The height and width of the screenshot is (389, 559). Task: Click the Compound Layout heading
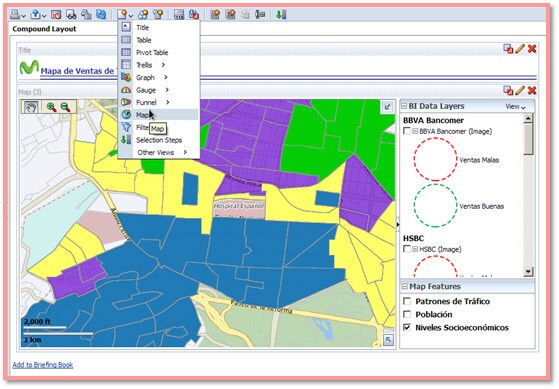pos(44,29)
